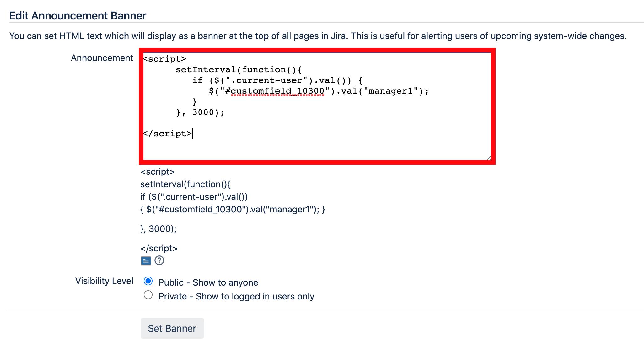Click the preview '<script>' opening tag text
This screenshot has height=362, width=644.
[x=158, y=172]
